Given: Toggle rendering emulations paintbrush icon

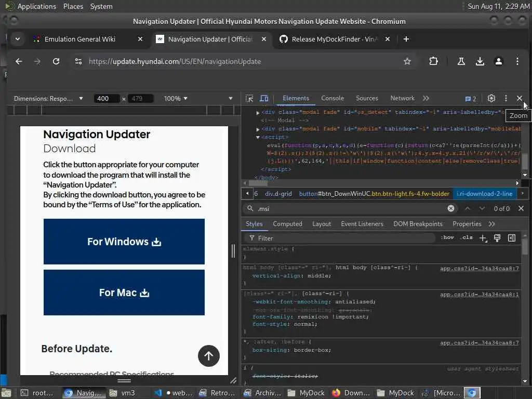Looking at the screenshot, I should 497,238.
